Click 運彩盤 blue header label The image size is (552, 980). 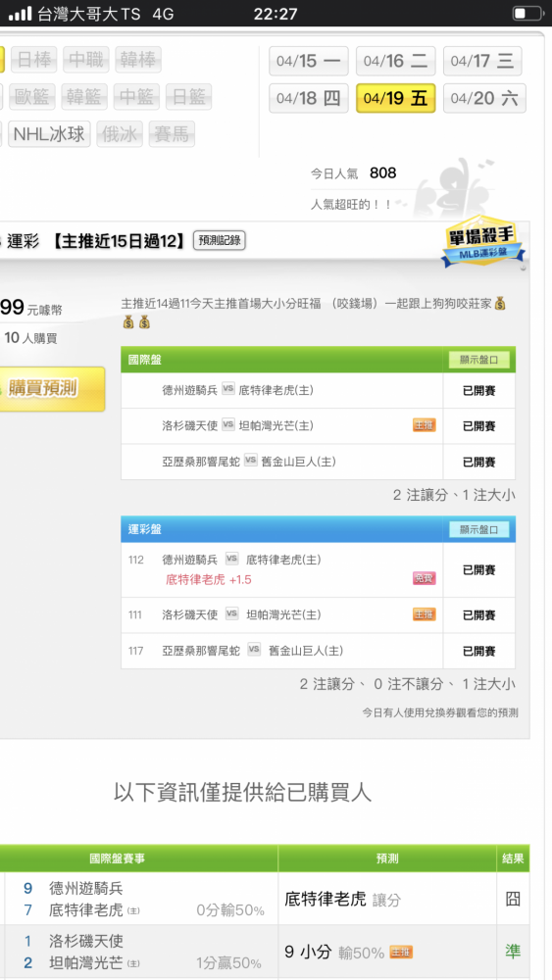point(144,529)
